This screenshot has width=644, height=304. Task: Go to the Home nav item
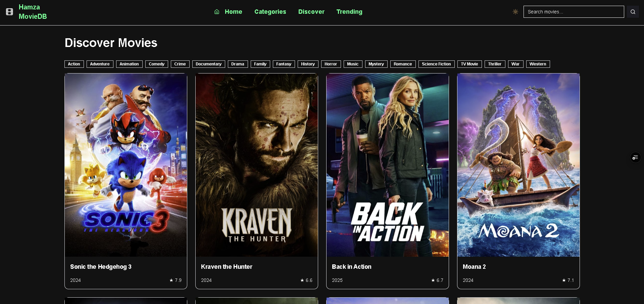(233, 12)
